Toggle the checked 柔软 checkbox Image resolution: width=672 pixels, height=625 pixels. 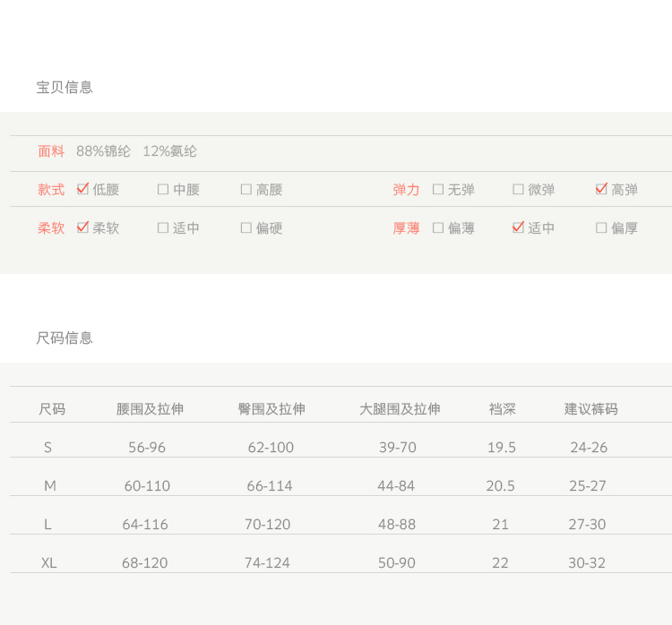[x=83, y=228]
